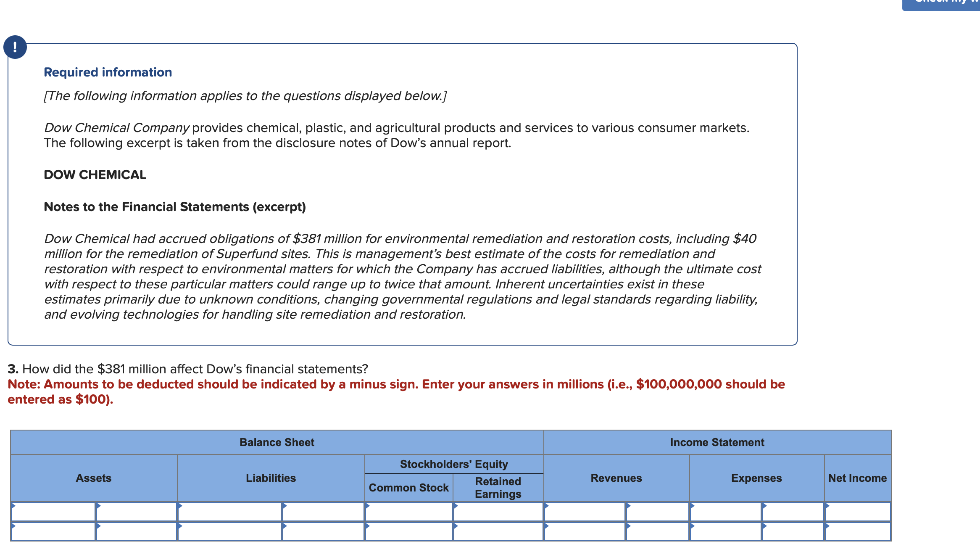Open first-row Assets account dropdown cell
The height and width of the screenshot is (560, 980).
pos(53,512)
